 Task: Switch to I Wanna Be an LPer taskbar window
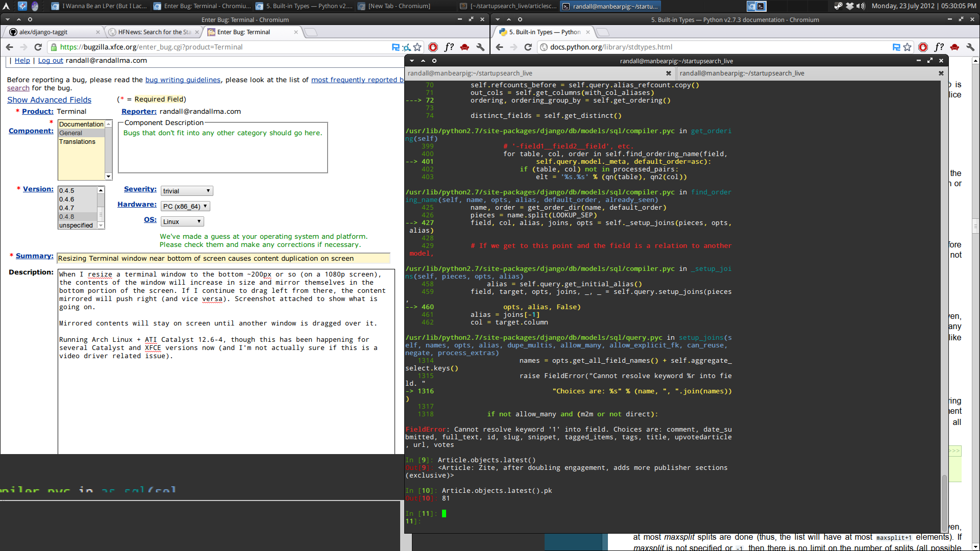click(100, 6)
